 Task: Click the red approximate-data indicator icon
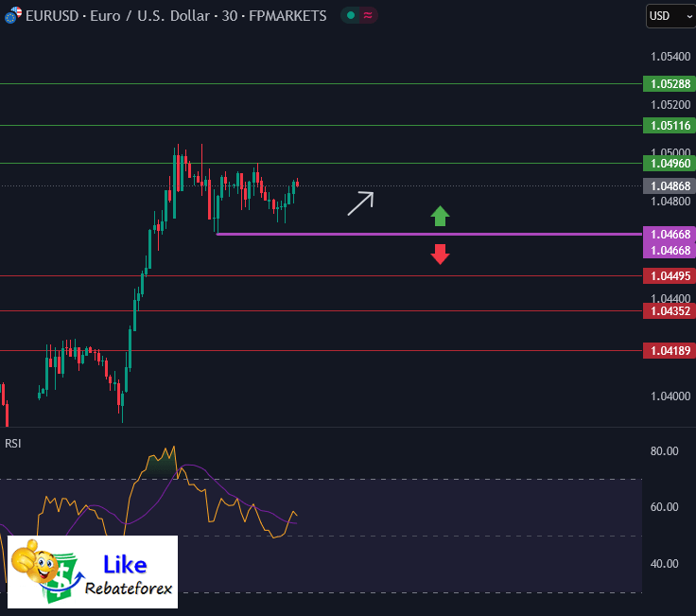(368, 15)
